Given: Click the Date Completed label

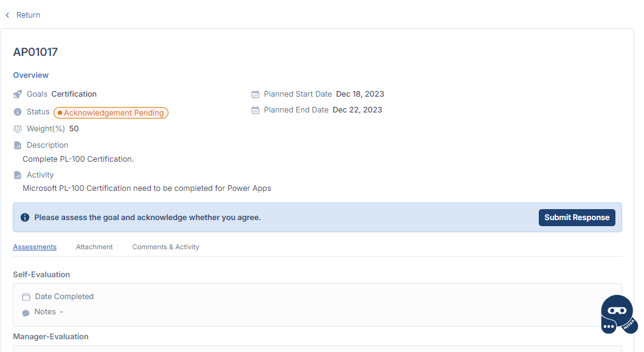Looking at the screenshot, I should point(64,297).
